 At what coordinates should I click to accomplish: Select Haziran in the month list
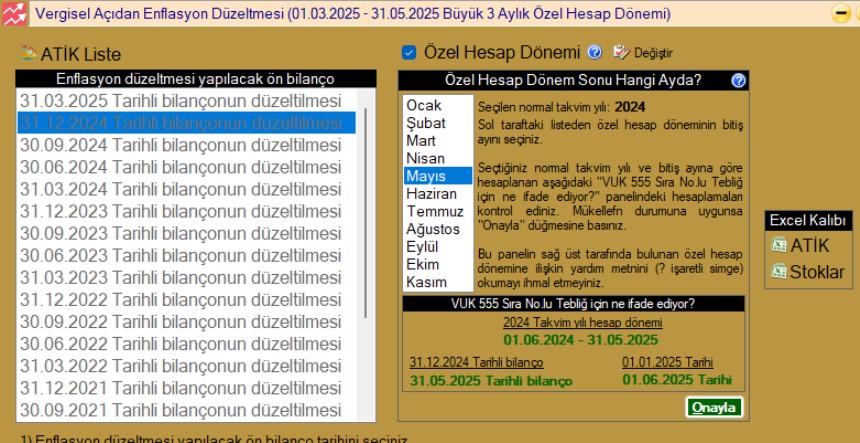point(438,194)
